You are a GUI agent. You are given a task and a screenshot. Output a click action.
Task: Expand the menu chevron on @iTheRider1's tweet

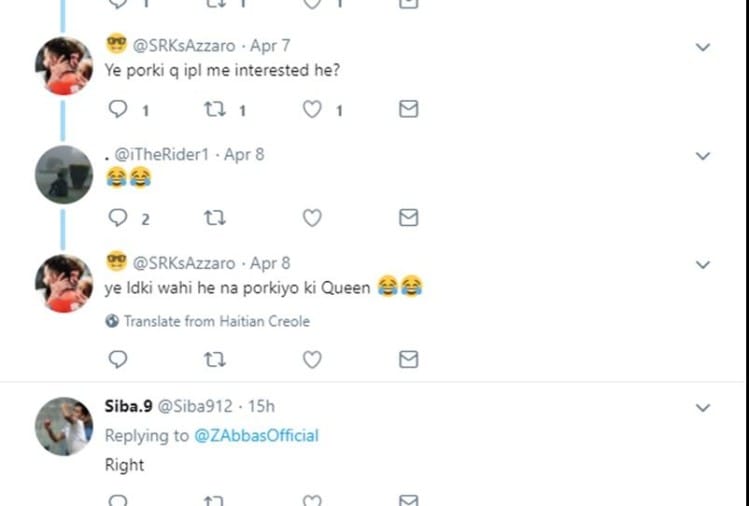(703, 156)
